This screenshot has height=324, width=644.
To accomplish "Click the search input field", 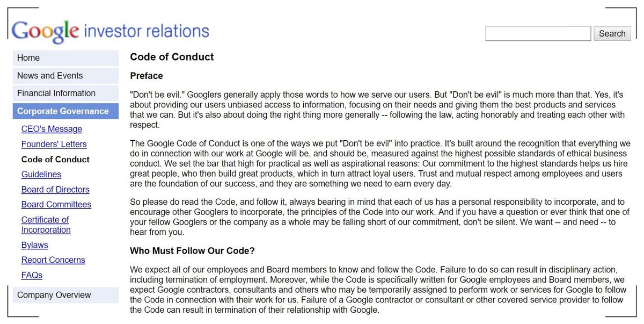I will click(x=538, y=33).
